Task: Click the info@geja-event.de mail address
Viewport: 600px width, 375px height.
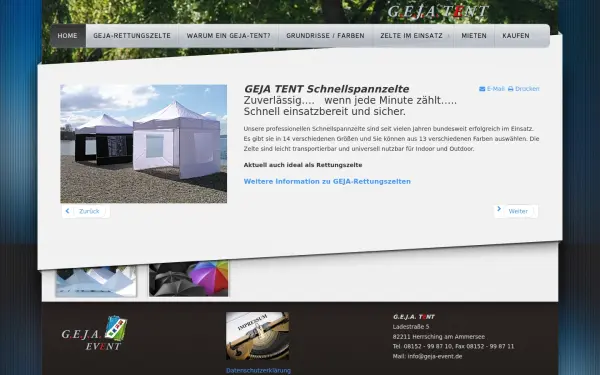Action: [435, 356]
